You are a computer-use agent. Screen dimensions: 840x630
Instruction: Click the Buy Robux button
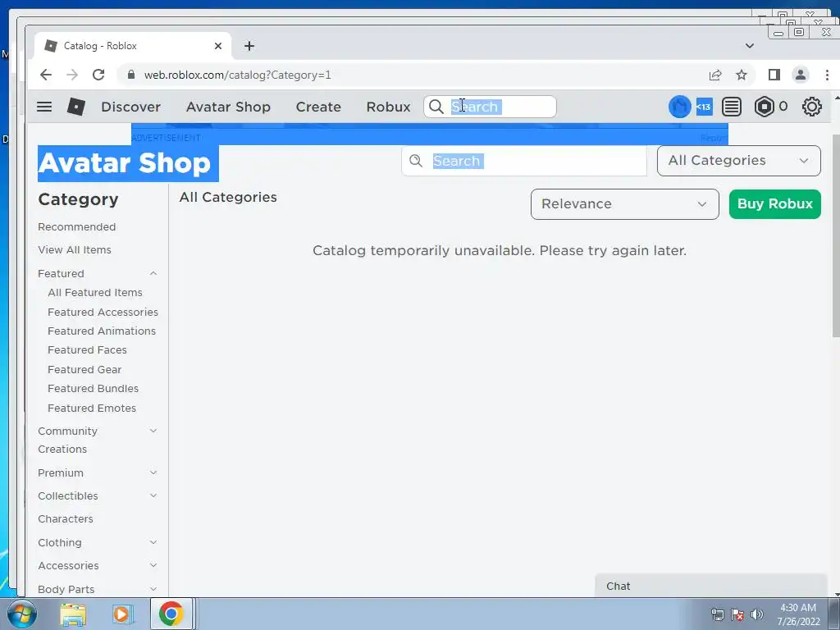(x=774, y=204)
